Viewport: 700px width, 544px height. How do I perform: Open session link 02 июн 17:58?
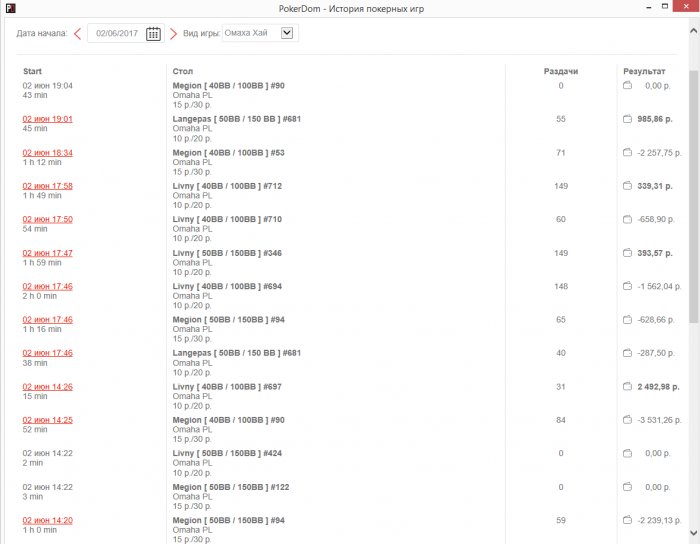[47, 186]
